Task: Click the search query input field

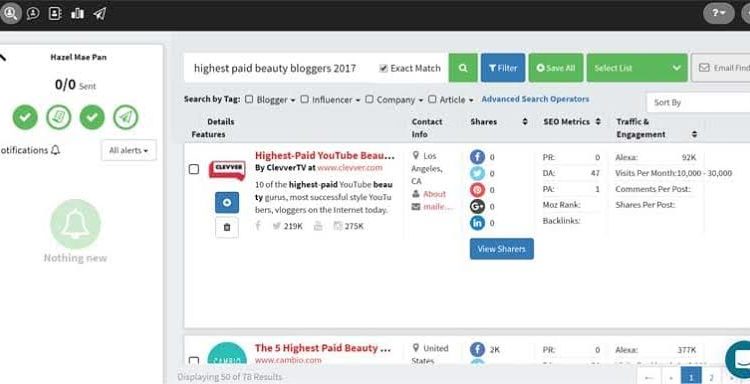Action: [280, 68]
